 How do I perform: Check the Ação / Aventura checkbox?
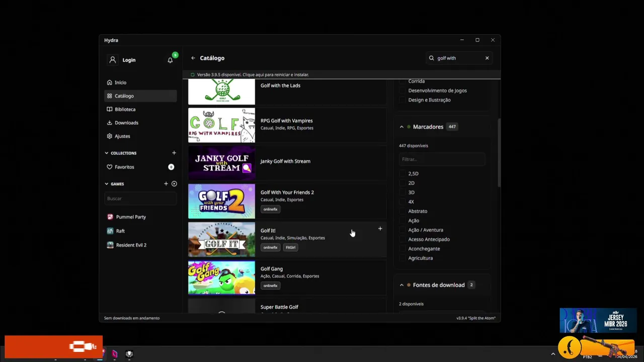click(402, 230)
